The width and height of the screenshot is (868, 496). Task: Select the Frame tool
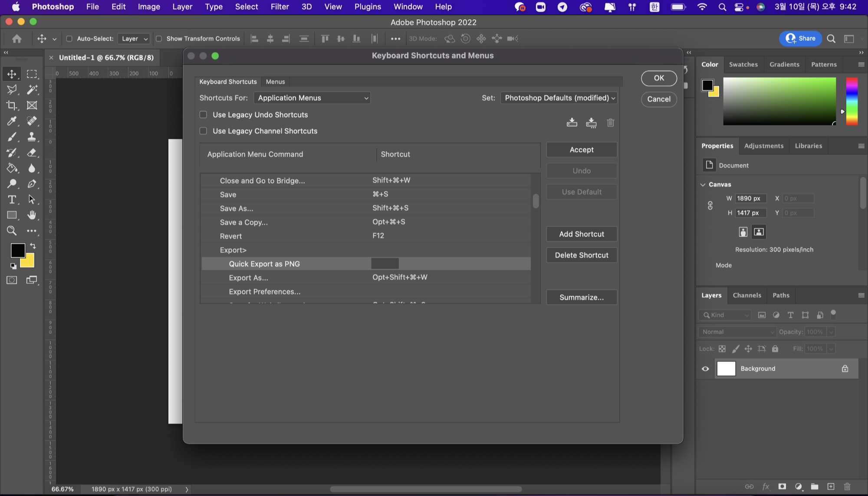click(32, 105)
